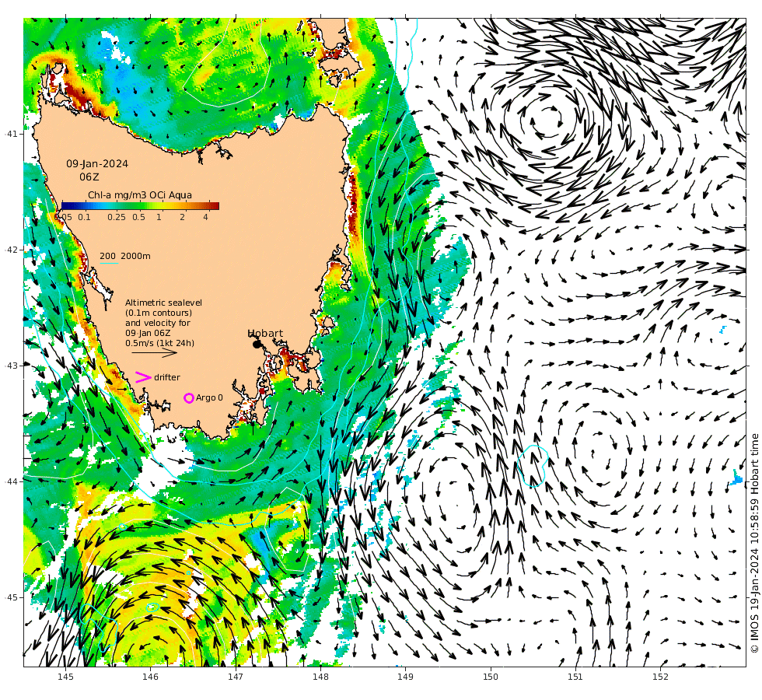This screenshot has height=700, width=762.
Task: Click the magenta drifter arrow symbol
Action: 143,377
